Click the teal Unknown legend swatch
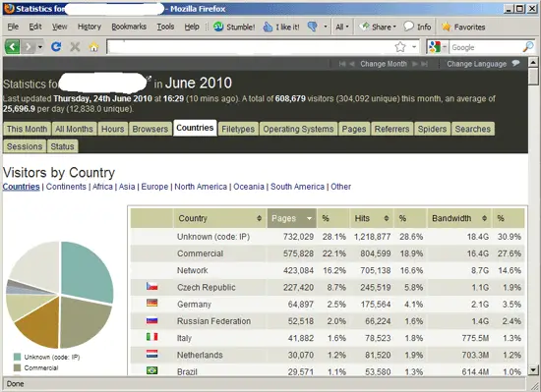541x392 pixels. coord(18,357)
